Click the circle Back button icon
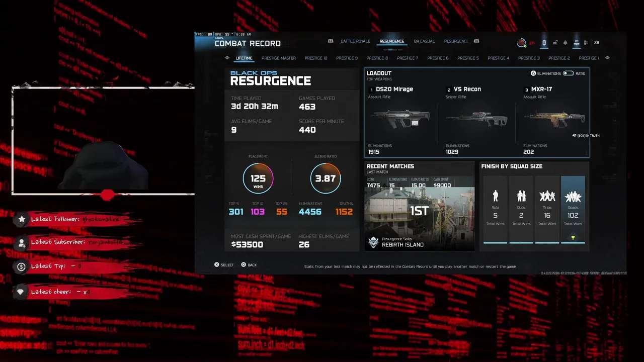Screen dimensions: 644x362 pos(244,264)
